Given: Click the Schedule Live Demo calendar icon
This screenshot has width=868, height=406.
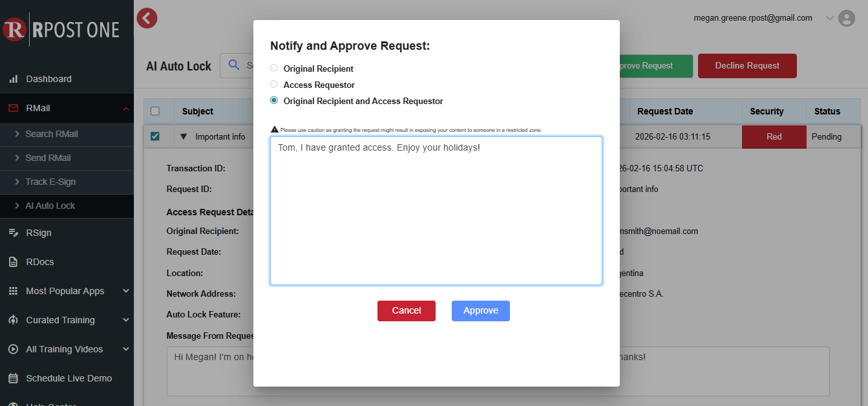Looking at the screenshot, I should coord(13,378).
